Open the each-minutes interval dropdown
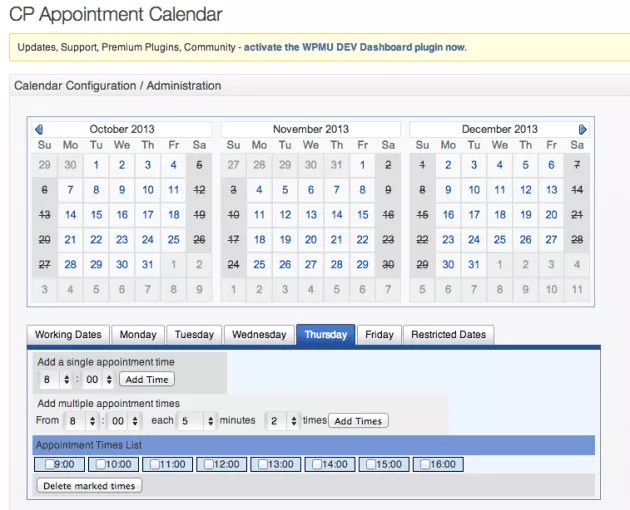 196,421
